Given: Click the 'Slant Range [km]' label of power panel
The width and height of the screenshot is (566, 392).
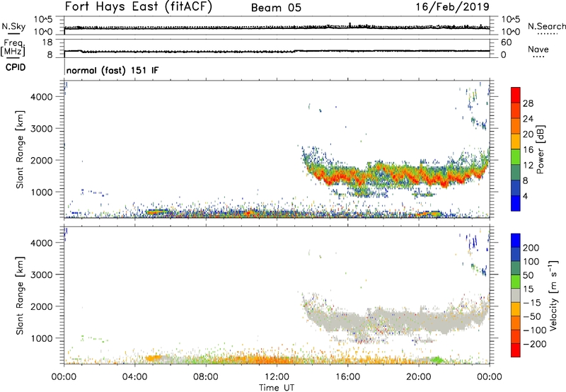Looking at the screenshot, I should click(x=20, y=149).
